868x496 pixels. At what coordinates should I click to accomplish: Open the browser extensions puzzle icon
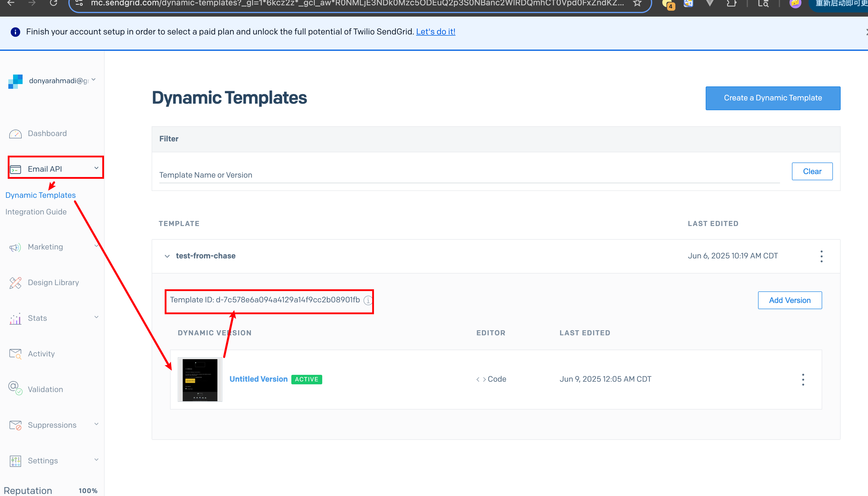click(731, 3)
